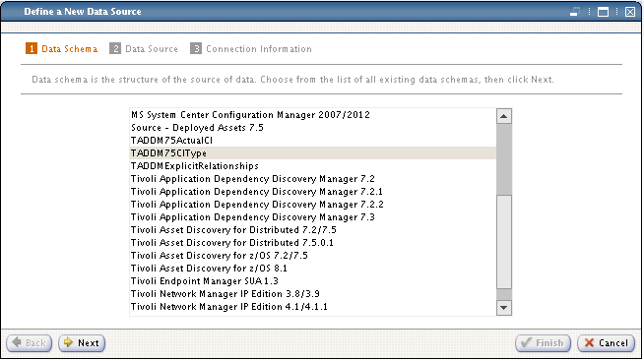The width and height of the screenshot is (644, 361).
Task: Click the scrollbar down arrow
Action: pos(504,307)
